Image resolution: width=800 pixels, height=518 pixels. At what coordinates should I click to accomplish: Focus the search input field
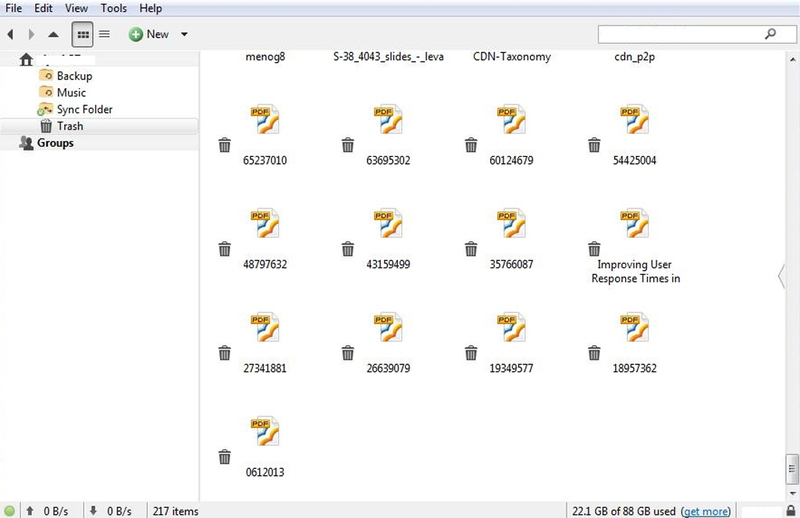coord(697,34)
